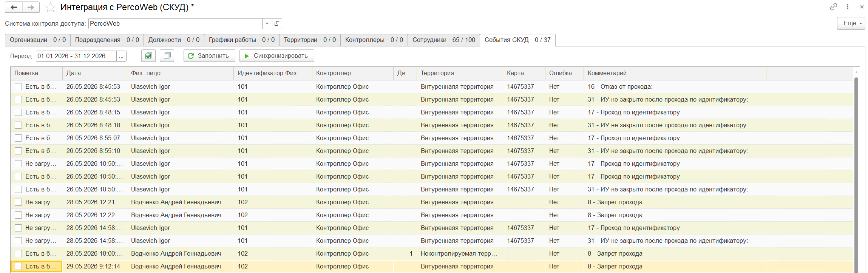868x273 pixels.
Task: Click the Контроллер column header
Action: pyautogui.click(x=353, y=73)
